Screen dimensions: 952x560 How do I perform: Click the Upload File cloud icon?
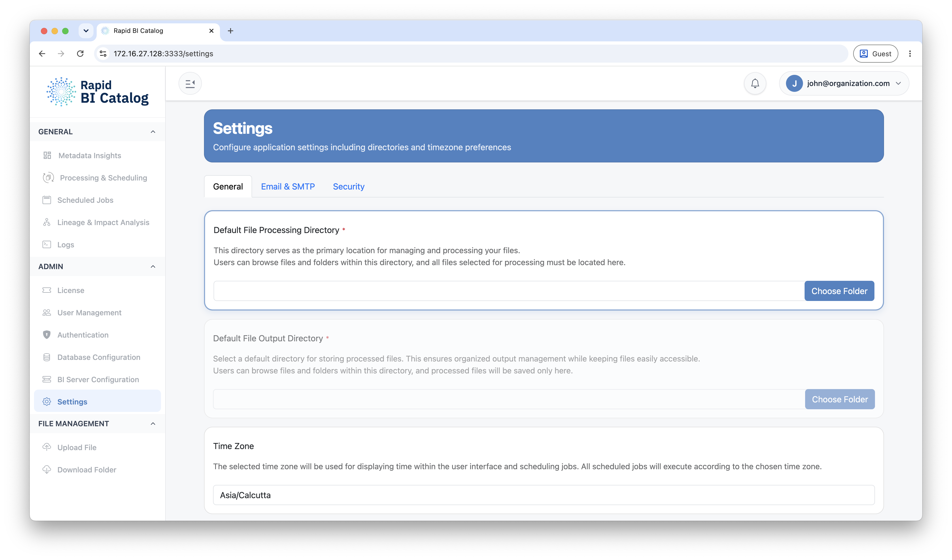click(x=47, y=447)
